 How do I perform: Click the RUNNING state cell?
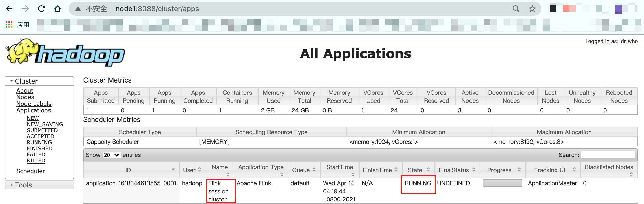tap(418, 183)
